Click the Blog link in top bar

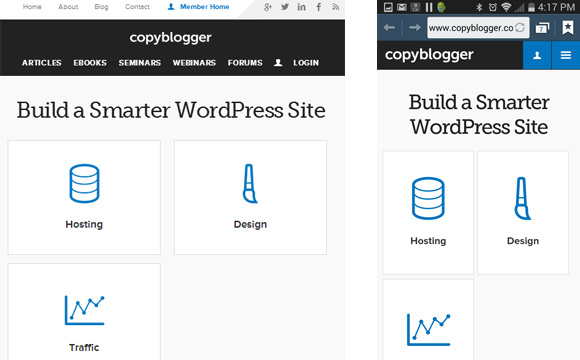(101, 7)
